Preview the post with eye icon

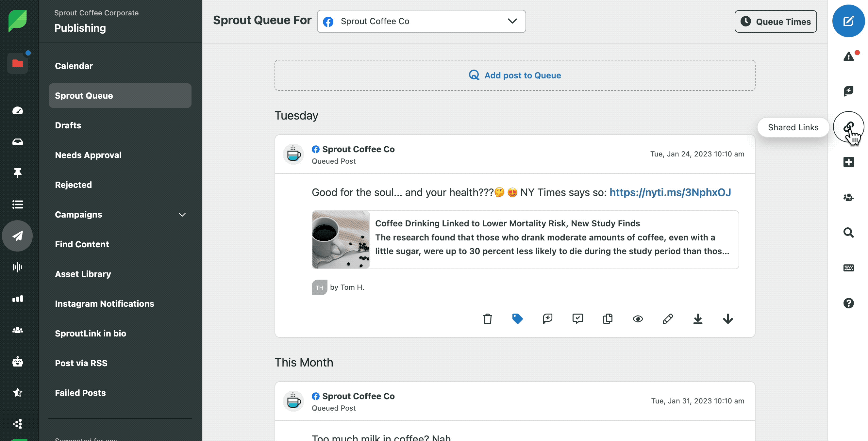pyautogui.click(x=638, y=319)
